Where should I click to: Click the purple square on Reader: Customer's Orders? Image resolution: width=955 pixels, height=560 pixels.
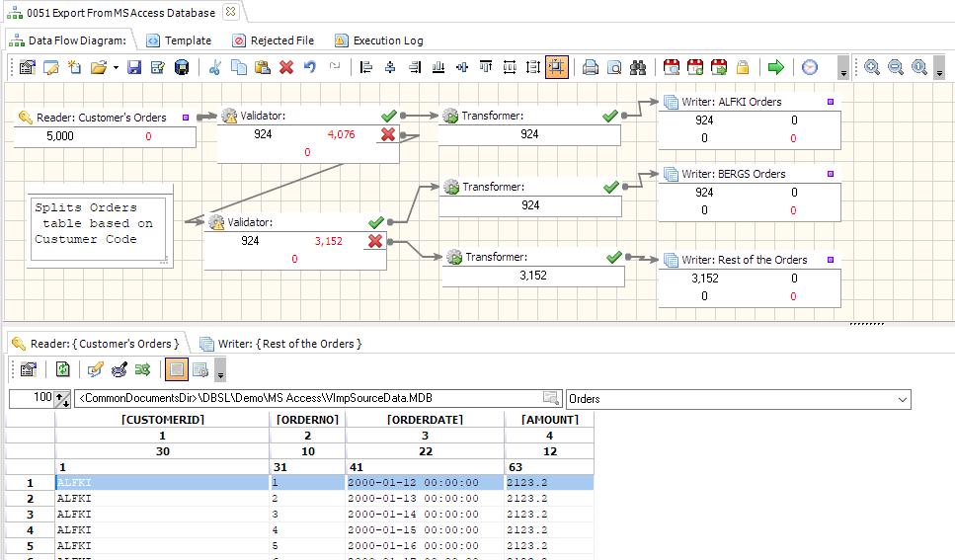coord(186,118)
